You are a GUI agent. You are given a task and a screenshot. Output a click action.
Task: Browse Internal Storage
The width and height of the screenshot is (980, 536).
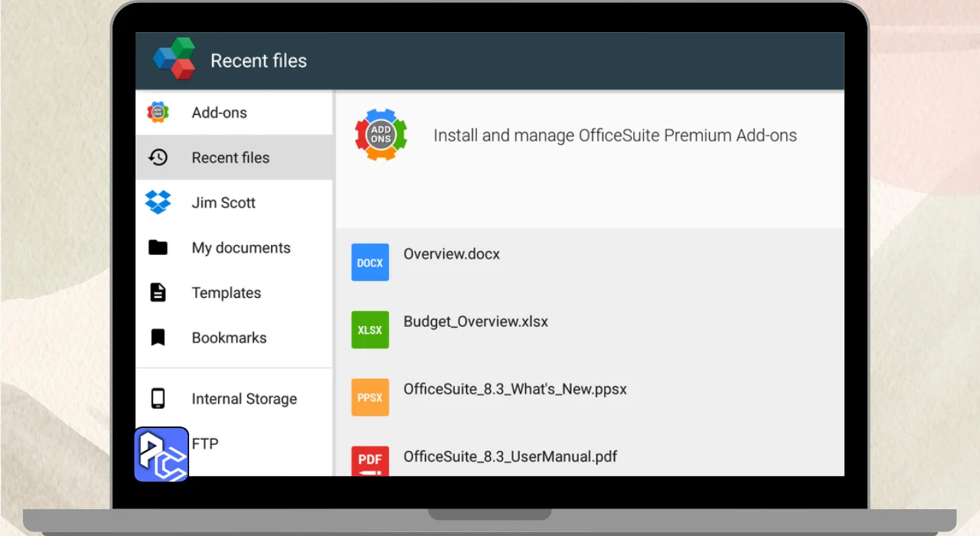tap(234, 398)
